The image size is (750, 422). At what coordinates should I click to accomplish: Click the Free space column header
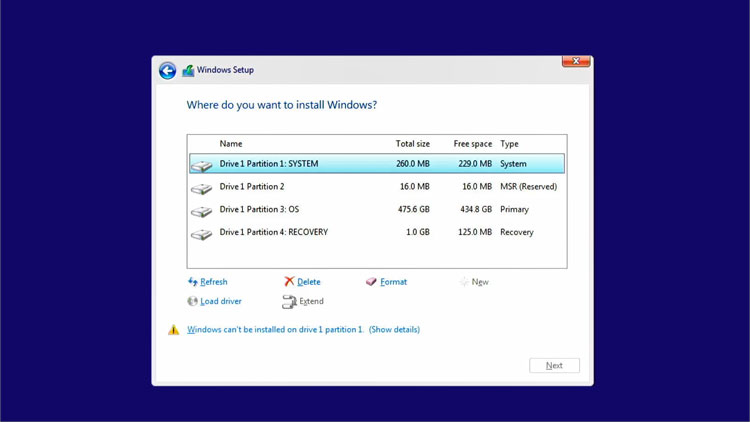pos(473,144)
